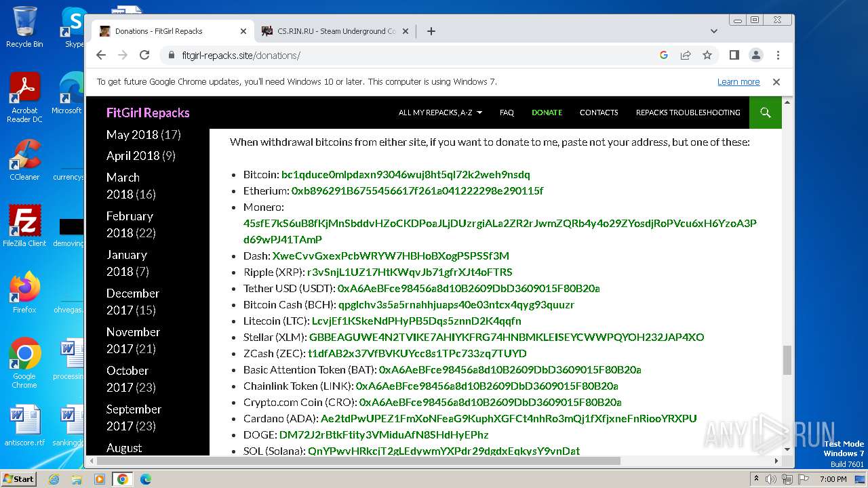Click the browser forward arrow
This screenshot has width=868, height=488.
point(123,55)
